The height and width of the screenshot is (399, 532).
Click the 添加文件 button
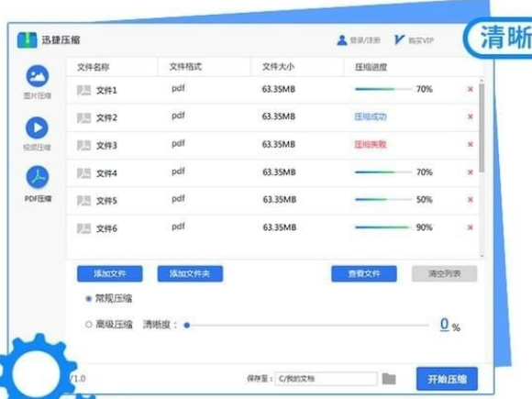coord(109,274)
